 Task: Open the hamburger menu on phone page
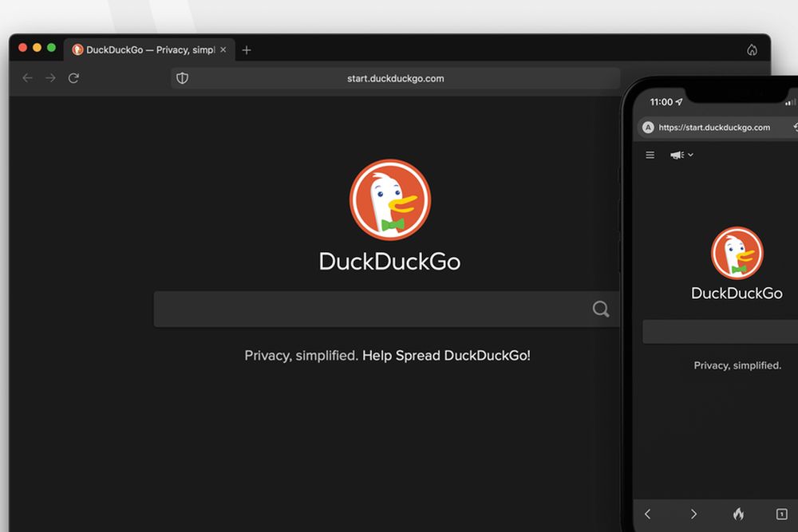pos(650,155)
